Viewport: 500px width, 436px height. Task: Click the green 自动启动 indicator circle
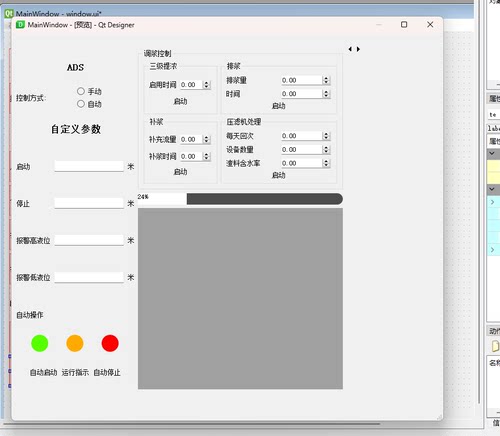click(40, 343)
